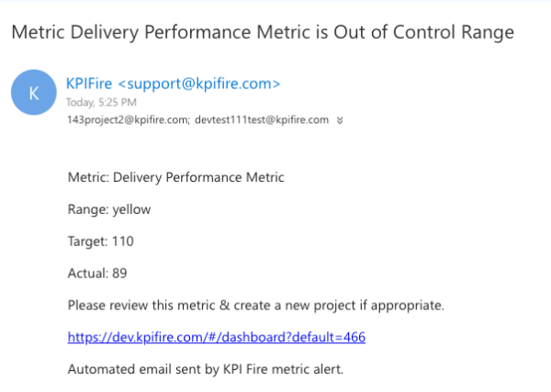Click the 'Target:' label text
Screen dimensions: 551x392
tap(88, 242)
